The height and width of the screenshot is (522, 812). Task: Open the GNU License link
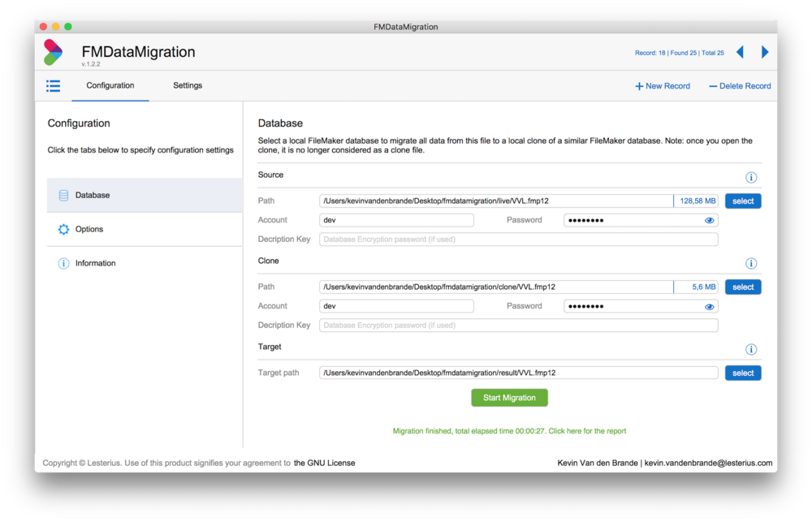click(324, 463)
